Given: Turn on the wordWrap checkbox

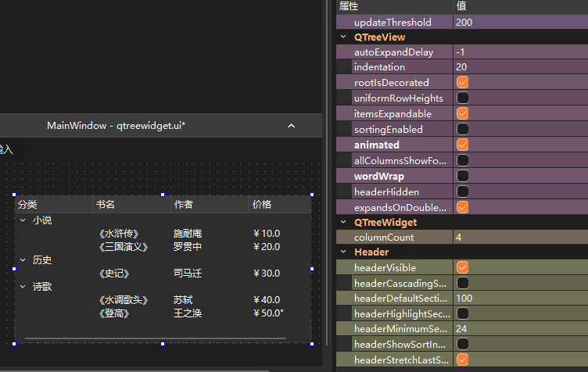Looking at the screenshot, I should pos(462,176).
